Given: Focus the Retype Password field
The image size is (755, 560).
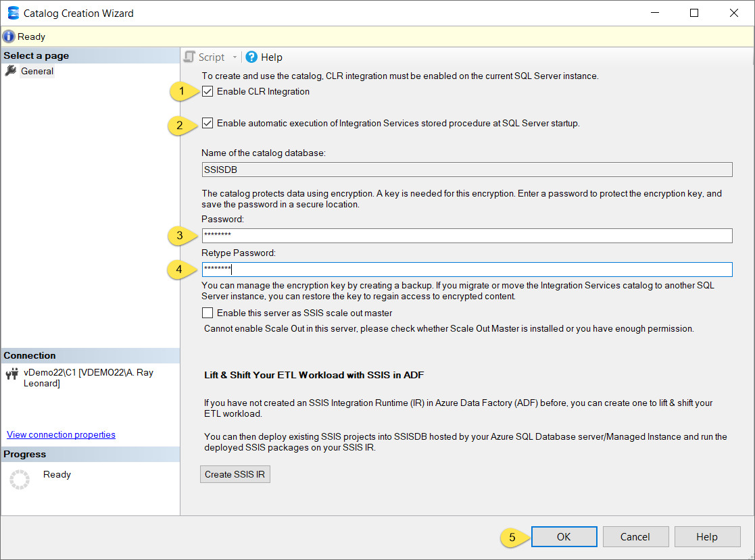Looking at the screenshot, I should 467,270.
